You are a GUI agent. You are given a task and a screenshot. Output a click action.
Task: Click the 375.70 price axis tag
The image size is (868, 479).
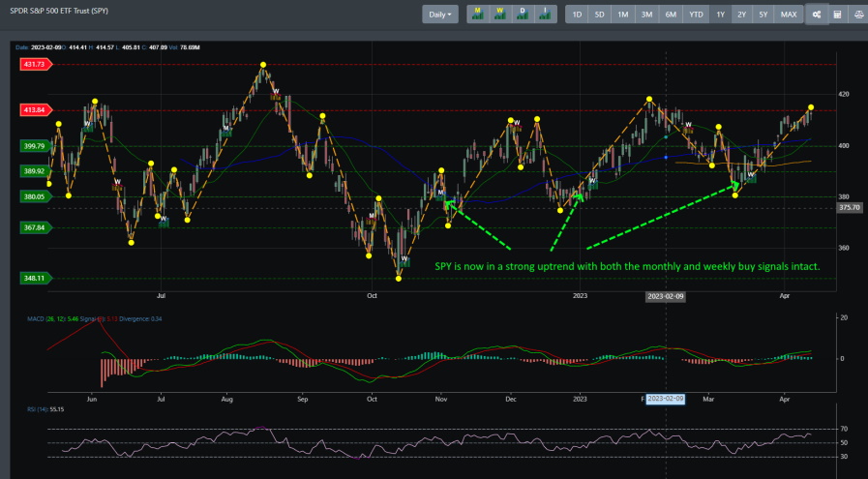[850, 208]
